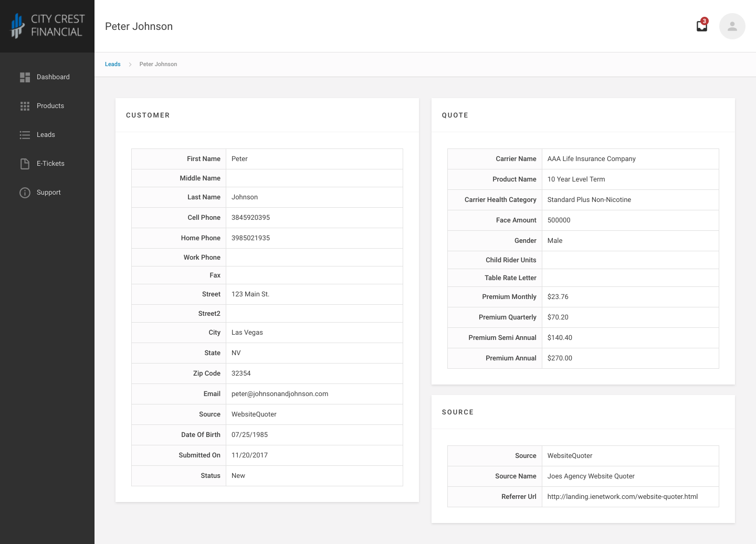The height and width of the screenshot is (544, 756).
Task: Click monthly premium $23.76
Action: click(x=558, y=297)
